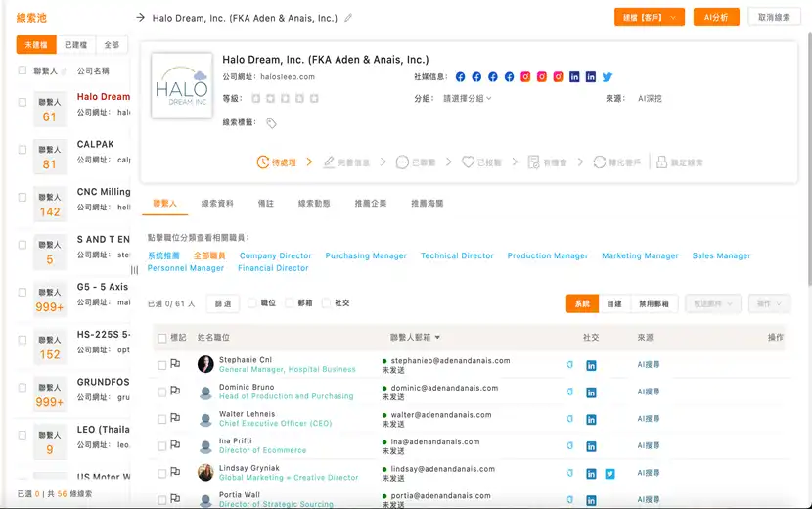Viewport: 812px width, 509px height.
Task: Click the lead tag icon
Action: pyautogui.click(x=271, y=123)
